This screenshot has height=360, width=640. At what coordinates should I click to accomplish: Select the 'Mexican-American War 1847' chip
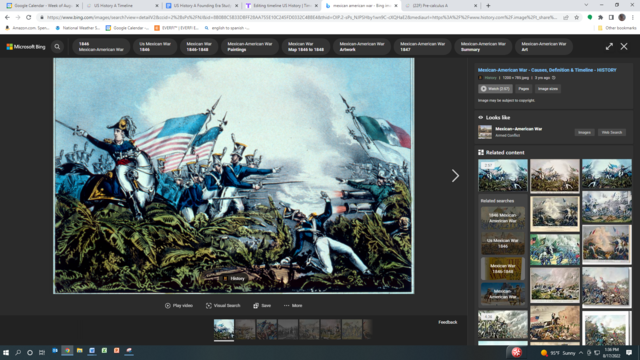point(422,47)
